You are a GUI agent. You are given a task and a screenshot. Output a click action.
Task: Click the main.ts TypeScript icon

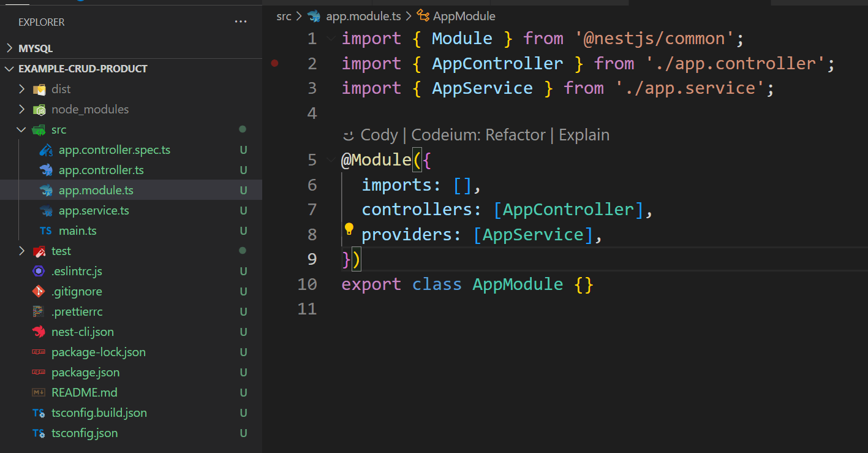tap(46, 231)
